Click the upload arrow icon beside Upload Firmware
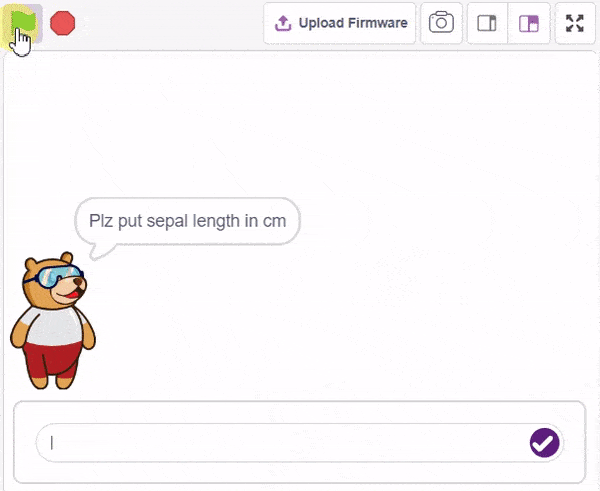This screenshot has height=491, width=600. (x=283, y=23)
